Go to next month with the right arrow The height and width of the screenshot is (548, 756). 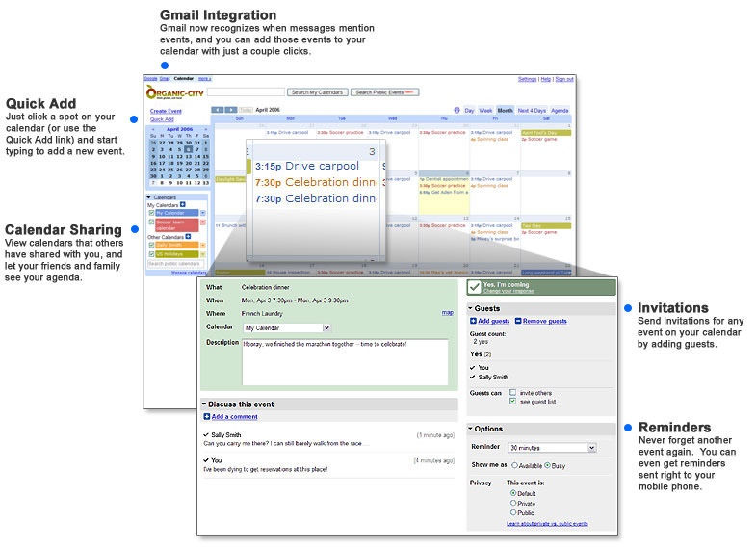click(x=230, y=110)
